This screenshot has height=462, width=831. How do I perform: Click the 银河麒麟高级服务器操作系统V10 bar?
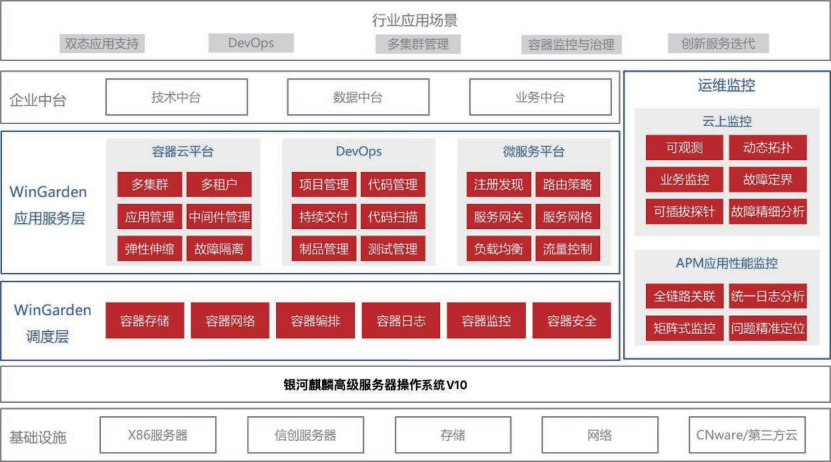(x=416, y=385)
